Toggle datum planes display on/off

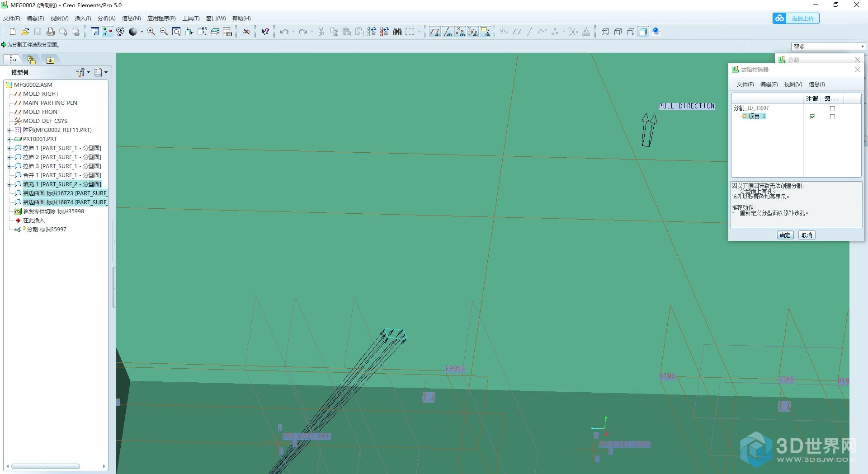pos(434,32)
